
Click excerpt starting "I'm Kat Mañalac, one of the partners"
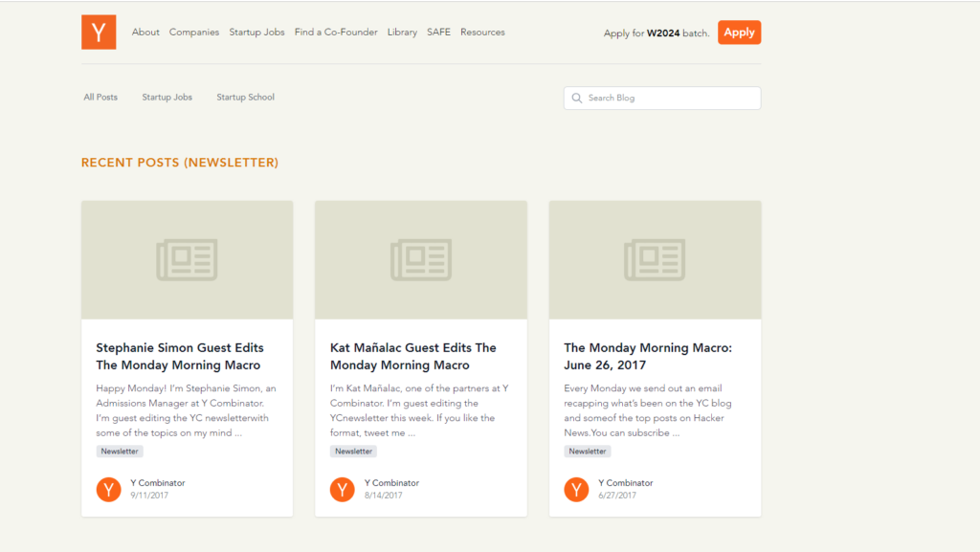point(419,410)
